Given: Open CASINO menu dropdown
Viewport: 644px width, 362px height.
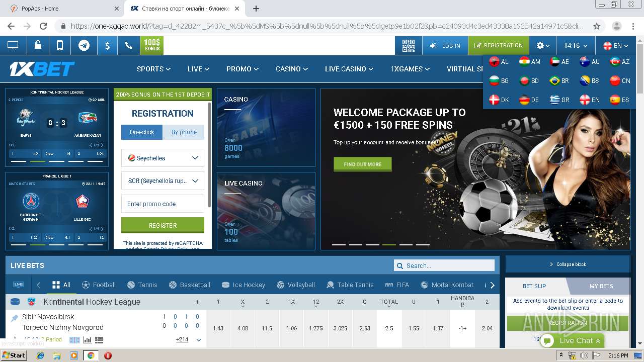Looking at the screenshot, I should (x=292, y=69).
